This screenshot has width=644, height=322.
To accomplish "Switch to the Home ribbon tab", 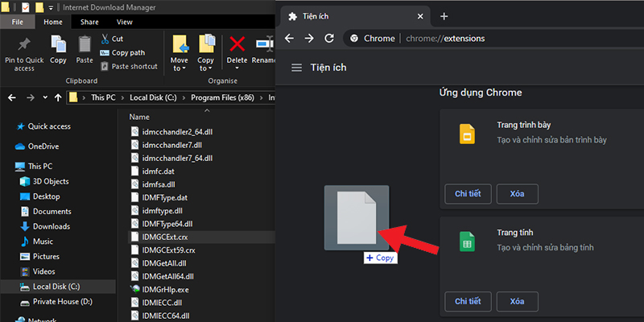I will coord(53,23).
